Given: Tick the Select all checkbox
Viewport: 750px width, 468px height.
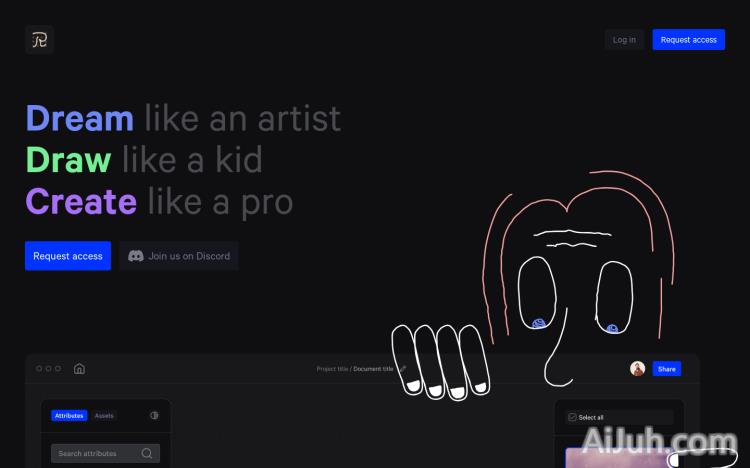Looking at the screenshot, I should [x=572, y=417].
